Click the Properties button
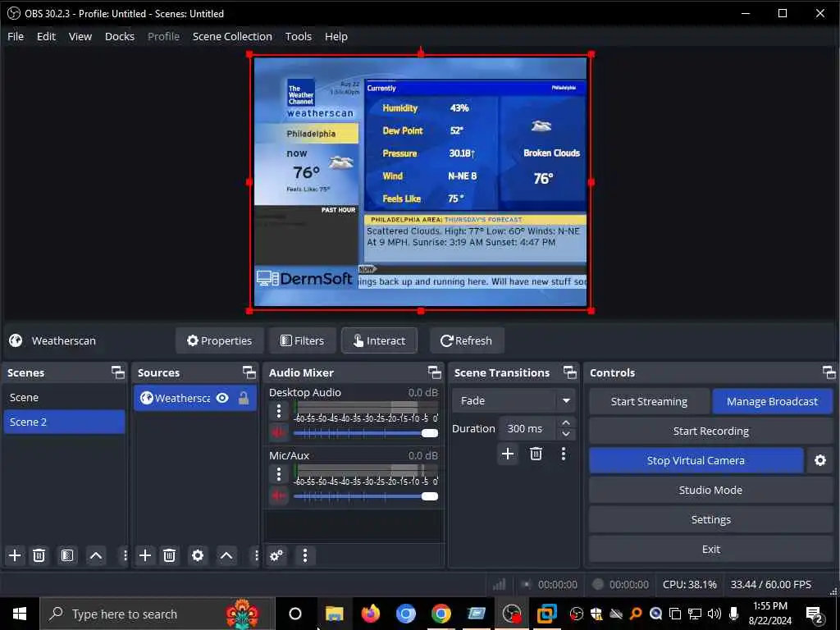 [220, 340]
